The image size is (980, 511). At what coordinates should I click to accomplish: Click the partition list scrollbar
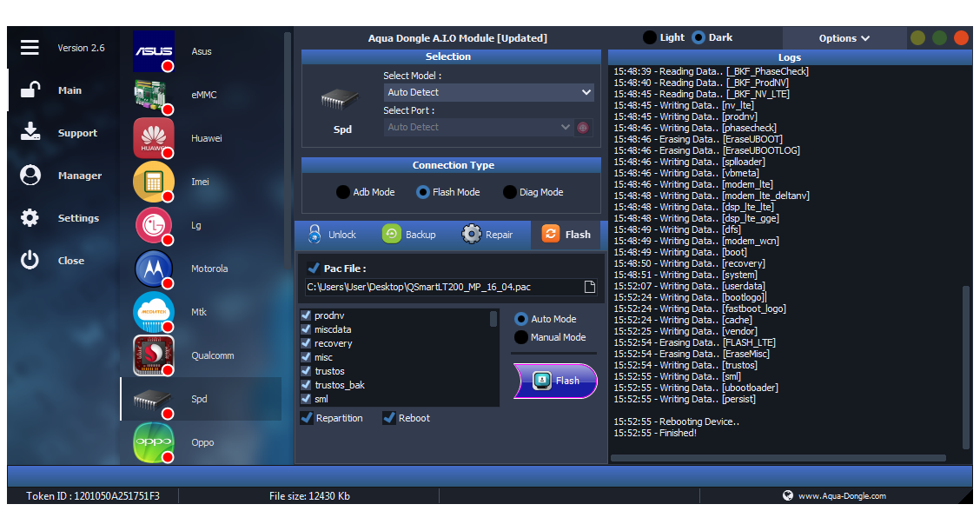(x=493, y=319)
